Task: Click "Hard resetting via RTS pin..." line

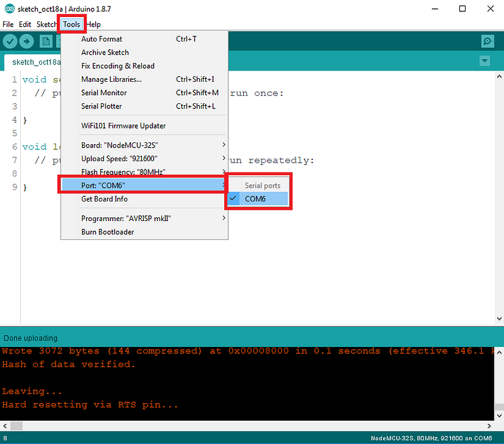Action: tap(89, 405)
